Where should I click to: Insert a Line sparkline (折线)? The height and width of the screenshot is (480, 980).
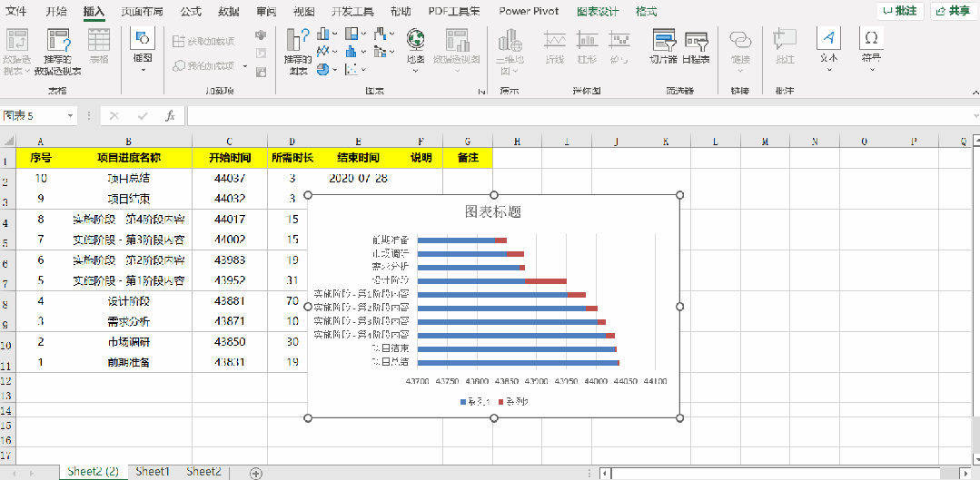554,47
